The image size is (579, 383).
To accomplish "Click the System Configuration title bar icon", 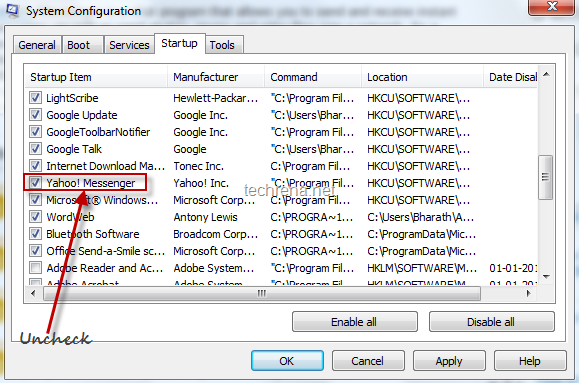I will click(12, 10).
